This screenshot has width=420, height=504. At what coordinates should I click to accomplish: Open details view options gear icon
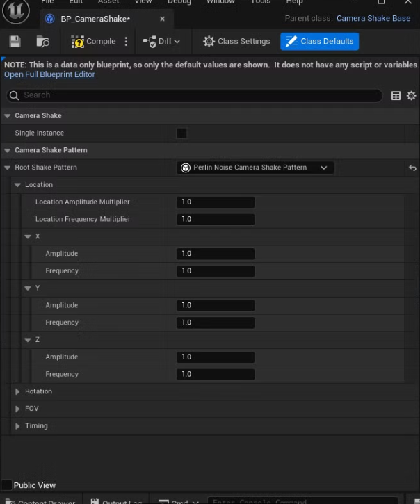[412, 95]
